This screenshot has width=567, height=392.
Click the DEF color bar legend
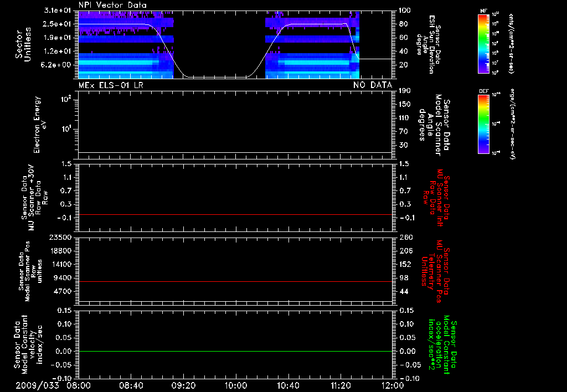[x=484, y=124]
